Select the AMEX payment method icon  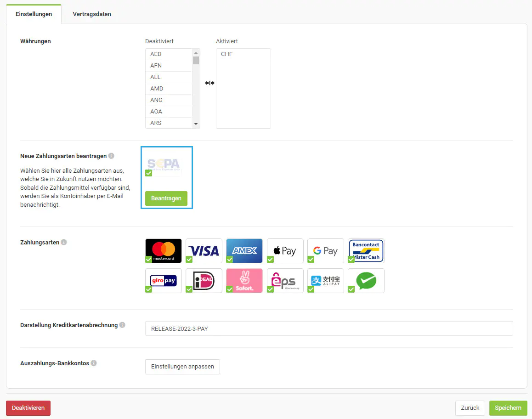(244, 250)
